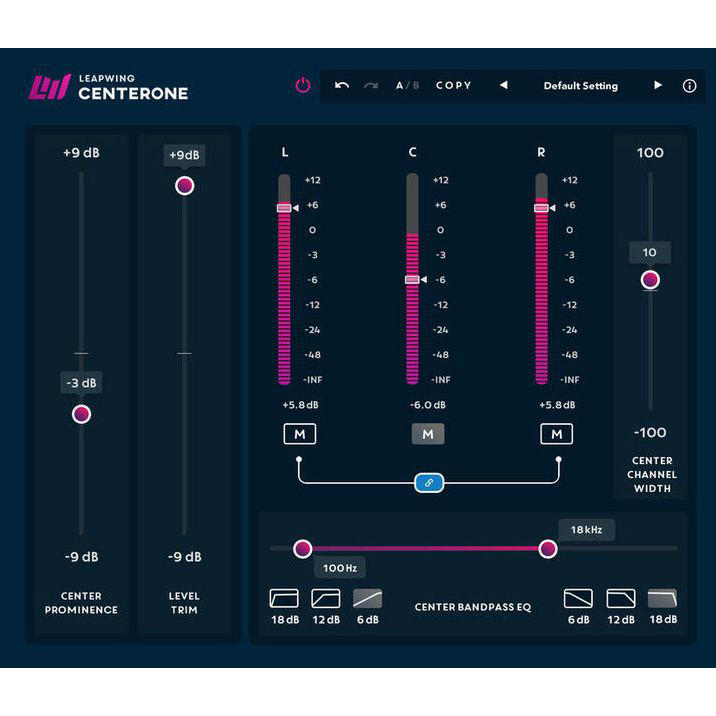Click the 18 kHz frequency value label
The width and height of the screenshot is (716, 716).
586,530
